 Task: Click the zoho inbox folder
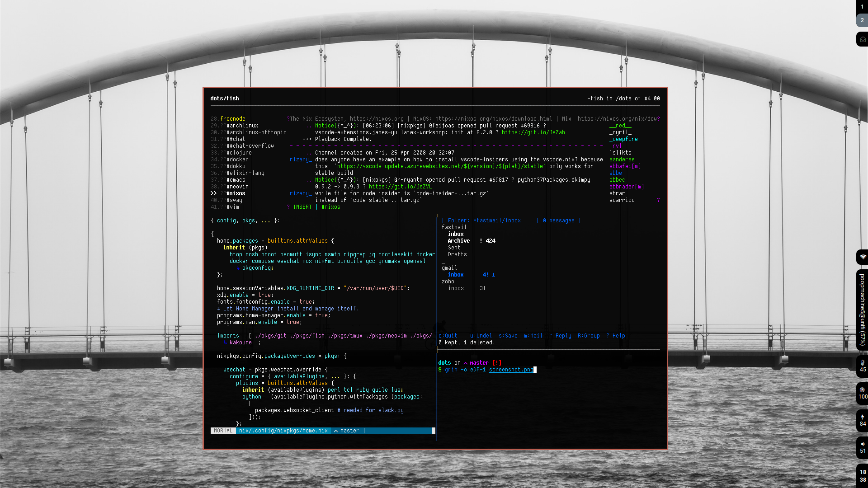tap(456, 288)
